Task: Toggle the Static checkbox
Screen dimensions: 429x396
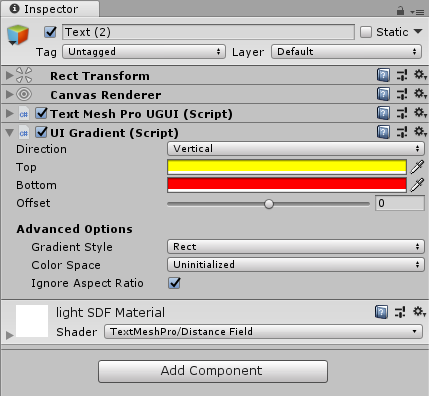Action: click(366, 32)
